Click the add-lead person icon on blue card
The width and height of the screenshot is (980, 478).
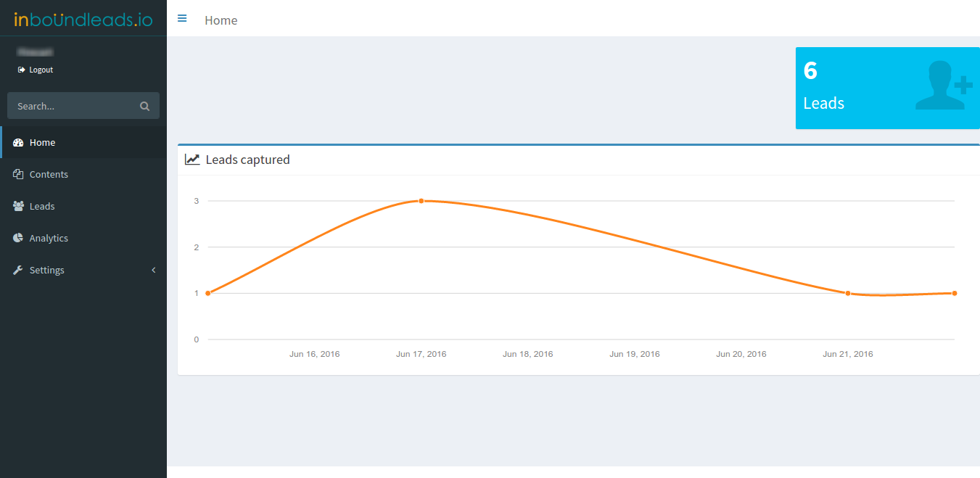(943, 86)
